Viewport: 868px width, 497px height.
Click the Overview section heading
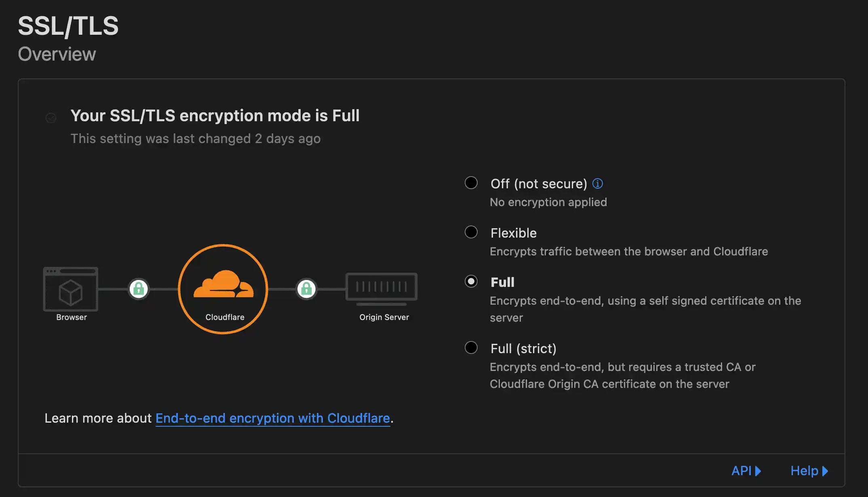click(x=57, y=53)
